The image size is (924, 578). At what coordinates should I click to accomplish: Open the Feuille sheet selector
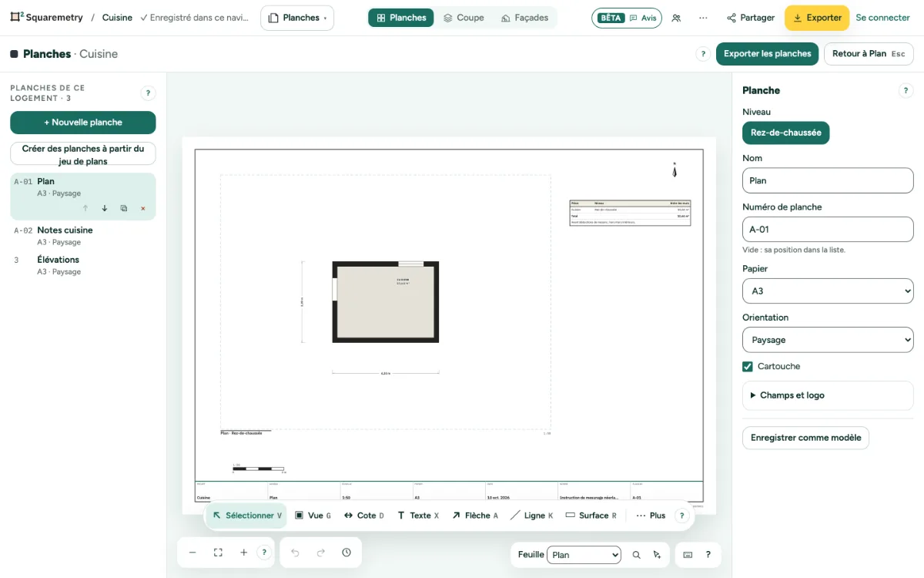click(584, 555)
